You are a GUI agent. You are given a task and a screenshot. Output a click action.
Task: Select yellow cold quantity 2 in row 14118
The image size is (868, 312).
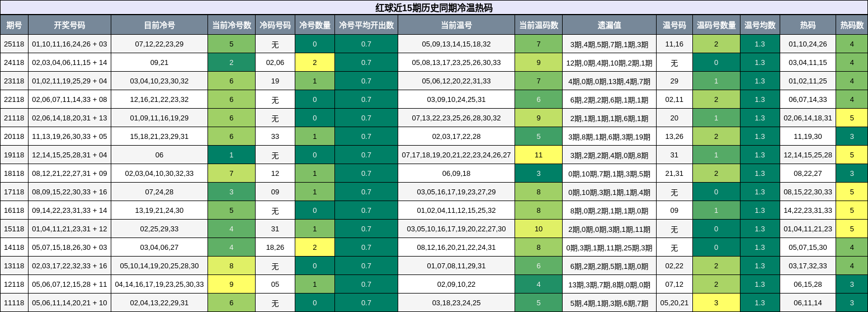coord(315,247)
